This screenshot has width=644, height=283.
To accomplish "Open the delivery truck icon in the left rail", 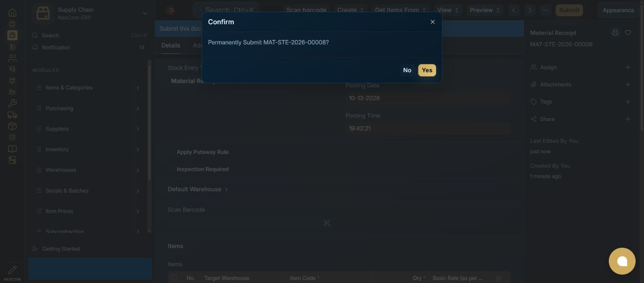I will pos(12,115).
